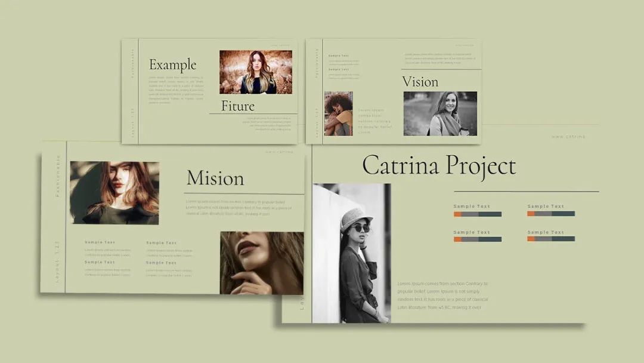Select the Fashionable vertical label on Mision slide

(57, 176)
